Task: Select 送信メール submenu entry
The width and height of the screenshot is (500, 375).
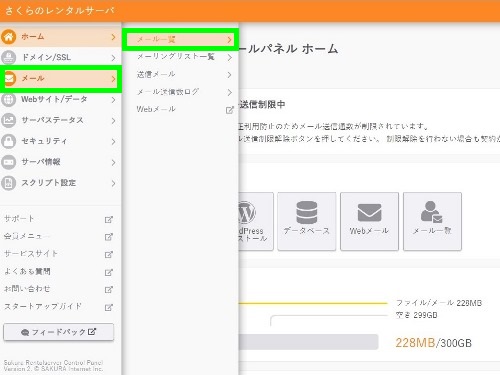Action: [x=180, y=75]
